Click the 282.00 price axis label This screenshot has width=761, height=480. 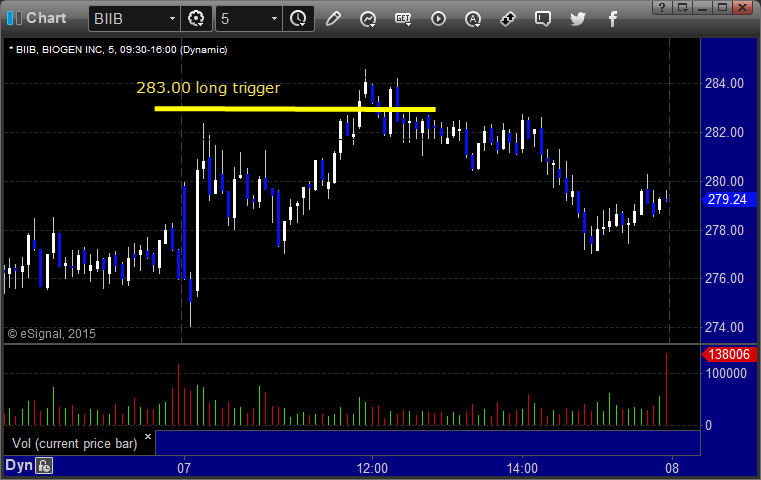(724, 132)
